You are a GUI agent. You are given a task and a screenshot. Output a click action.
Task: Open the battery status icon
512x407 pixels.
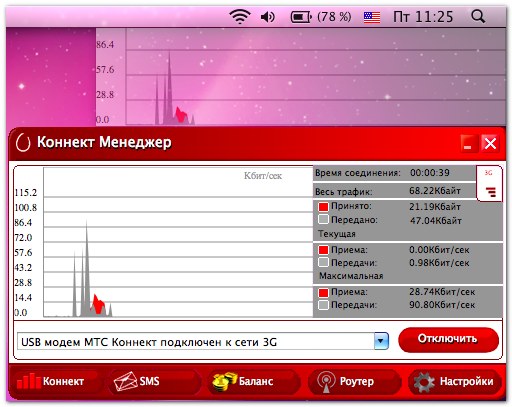[x=301, y=17]
